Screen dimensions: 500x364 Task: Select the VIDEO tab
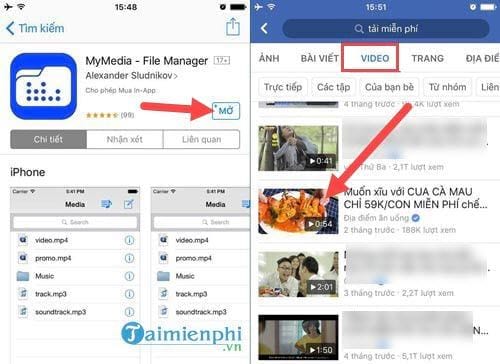375,58
